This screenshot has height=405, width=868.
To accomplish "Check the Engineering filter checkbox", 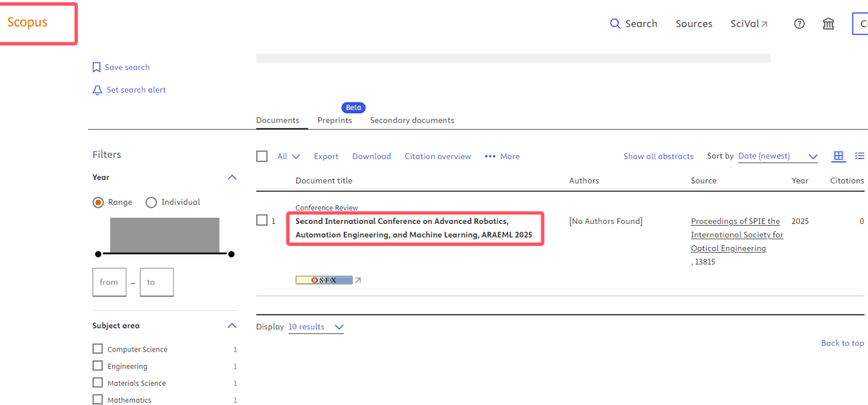I will (x=98, y=366).
